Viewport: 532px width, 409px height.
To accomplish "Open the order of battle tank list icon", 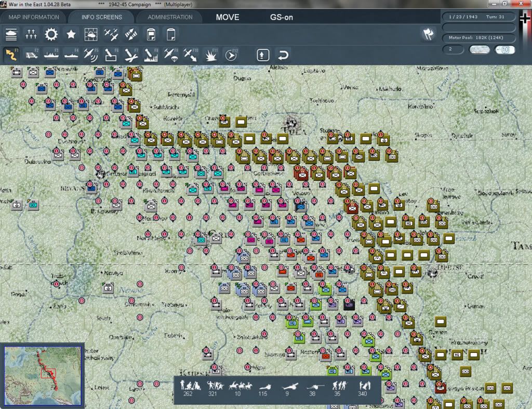I will click(11, 34).
